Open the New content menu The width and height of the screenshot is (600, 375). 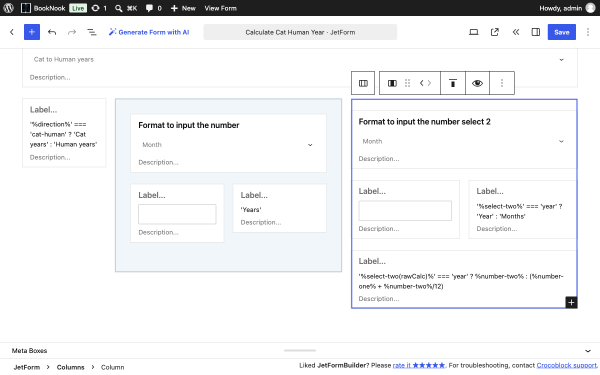(x=183, y=8)
